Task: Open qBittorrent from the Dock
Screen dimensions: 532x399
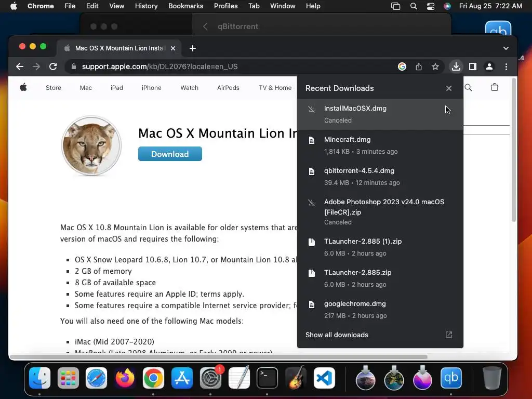Action: (451, 378)
